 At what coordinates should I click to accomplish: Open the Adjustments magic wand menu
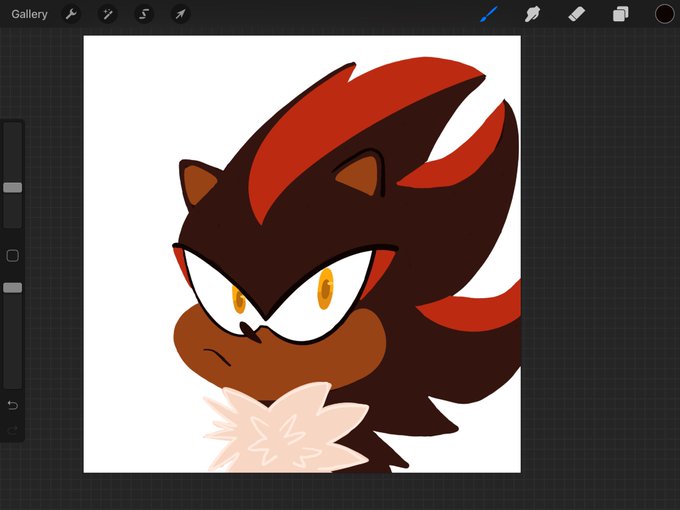107,14
